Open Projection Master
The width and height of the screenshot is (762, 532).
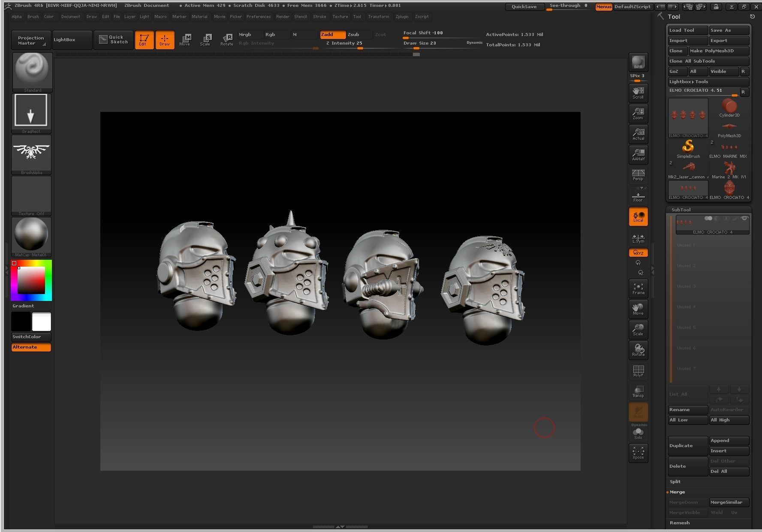point(31,40)
